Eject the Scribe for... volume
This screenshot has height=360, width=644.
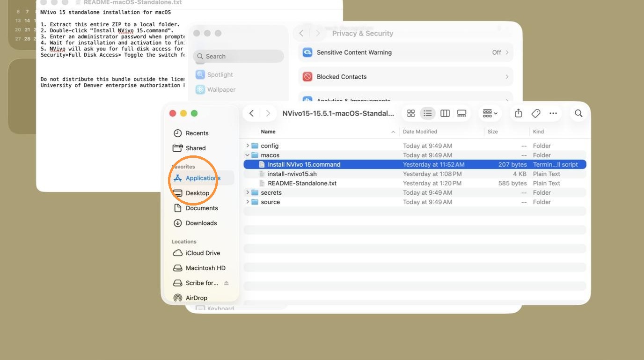227,283
